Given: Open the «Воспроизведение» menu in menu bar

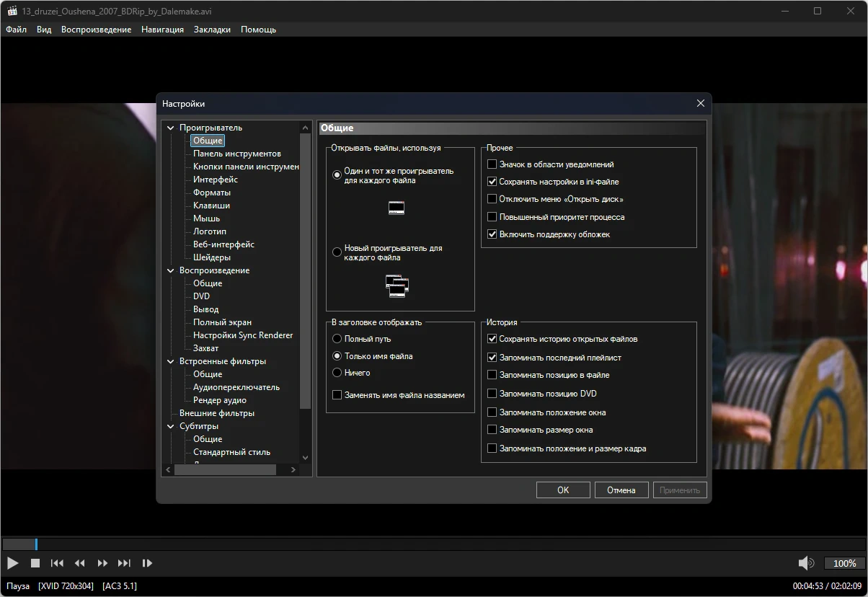Looking at the screenshot, I should pos(96,30).
